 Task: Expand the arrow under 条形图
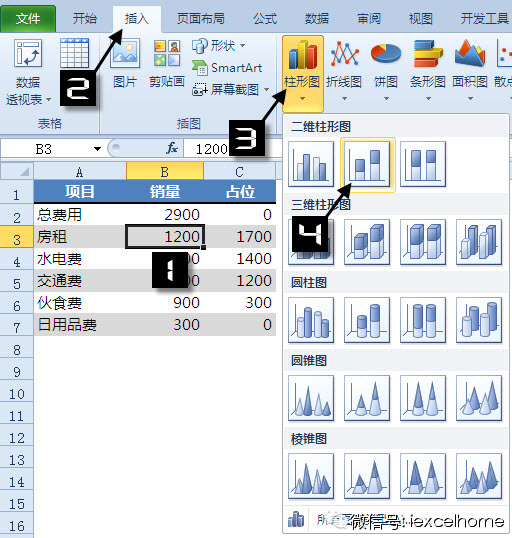[x=428, y=99]
